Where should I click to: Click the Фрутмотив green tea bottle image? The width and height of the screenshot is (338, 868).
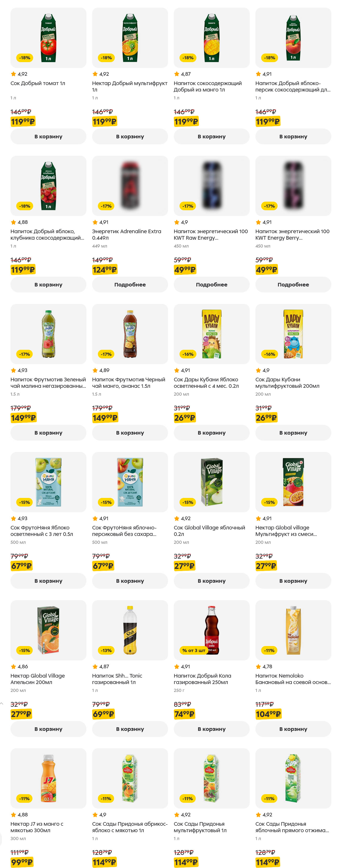pos(48,334)
